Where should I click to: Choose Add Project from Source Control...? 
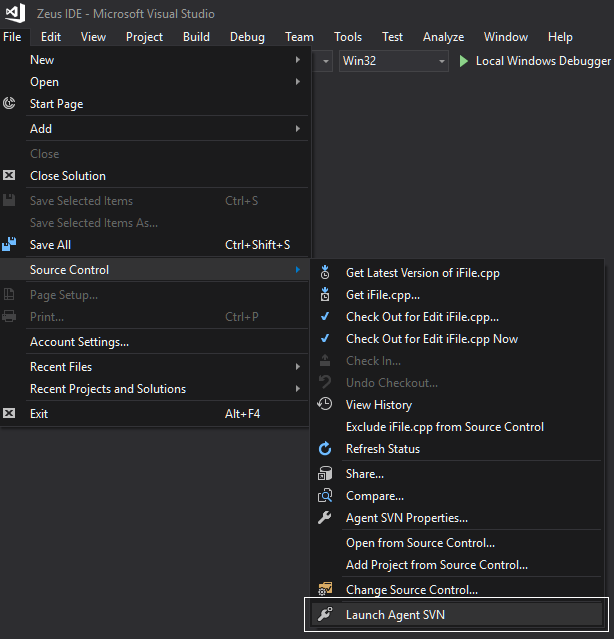(457, 564)
